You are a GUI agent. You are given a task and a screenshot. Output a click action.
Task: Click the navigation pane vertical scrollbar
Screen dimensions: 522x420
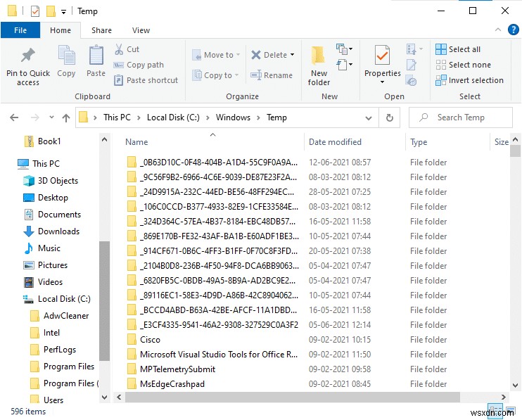click(104, 301)
